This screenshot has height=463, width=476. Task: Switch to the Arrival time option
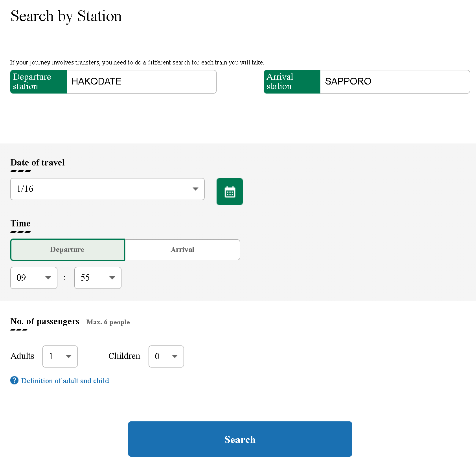pos(182,250)
